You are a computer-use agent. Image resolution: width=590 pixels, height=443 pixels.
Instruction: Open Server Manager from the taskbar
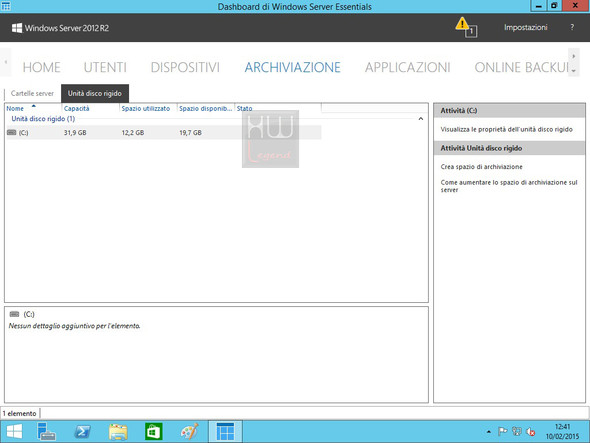click(x=46, y=431)
